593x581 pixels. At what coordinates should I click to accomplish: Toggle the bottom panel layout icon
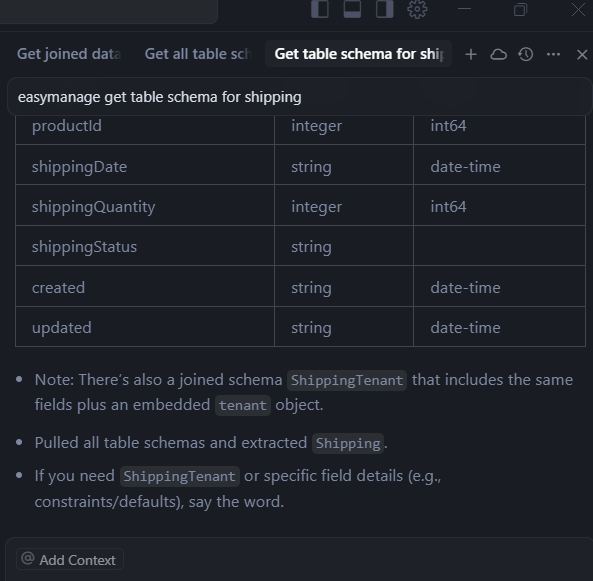[x=352, y=9]
